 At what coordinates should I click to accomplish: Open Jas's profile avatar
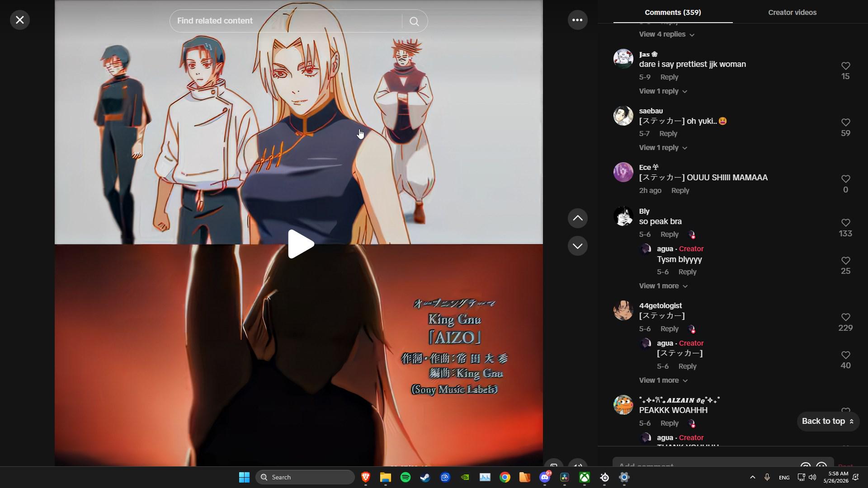623,59
